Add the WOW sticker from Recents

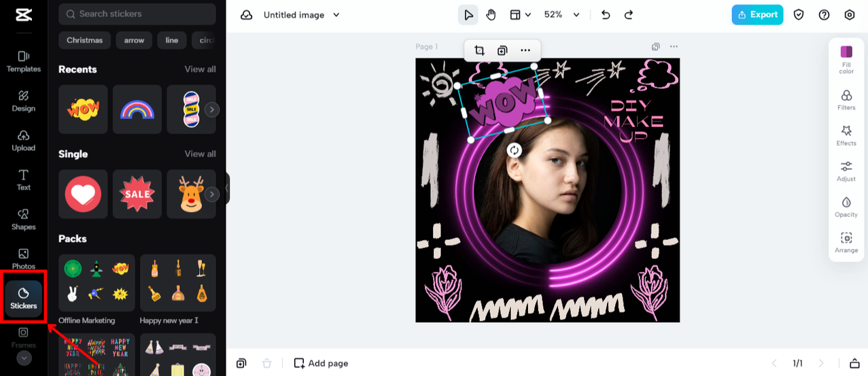coord(83,109)
